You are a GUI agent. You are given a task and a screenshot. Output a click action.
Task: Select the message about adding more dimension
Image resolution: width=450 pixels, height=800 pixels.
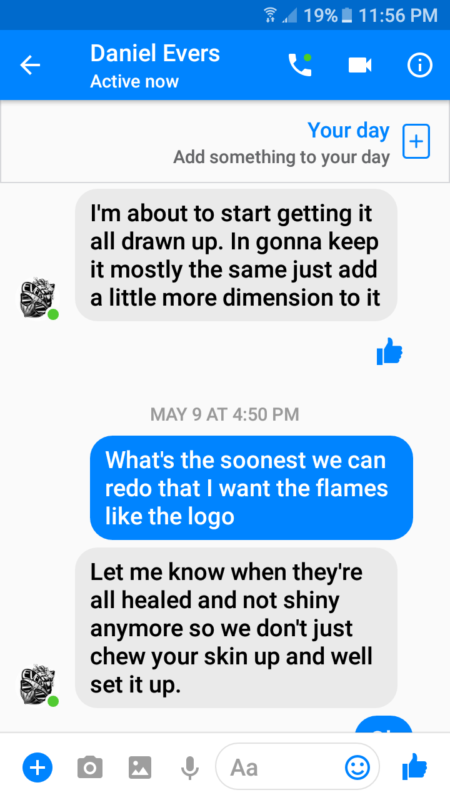[236, 255]
